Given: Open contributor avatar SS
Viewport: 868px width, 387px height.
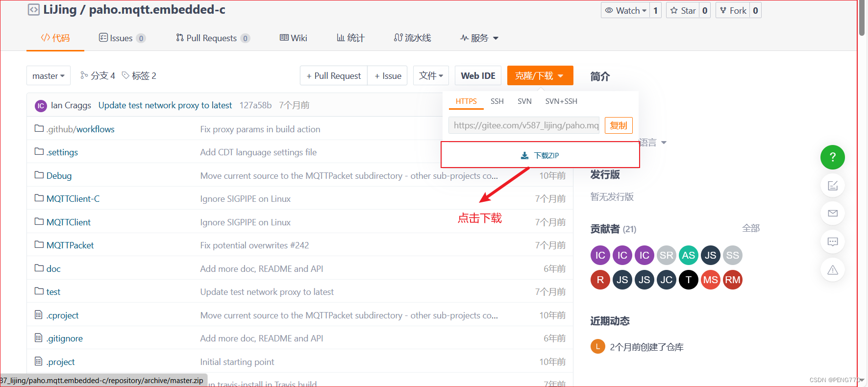Looking at the screenshot, I should point(732,255).
